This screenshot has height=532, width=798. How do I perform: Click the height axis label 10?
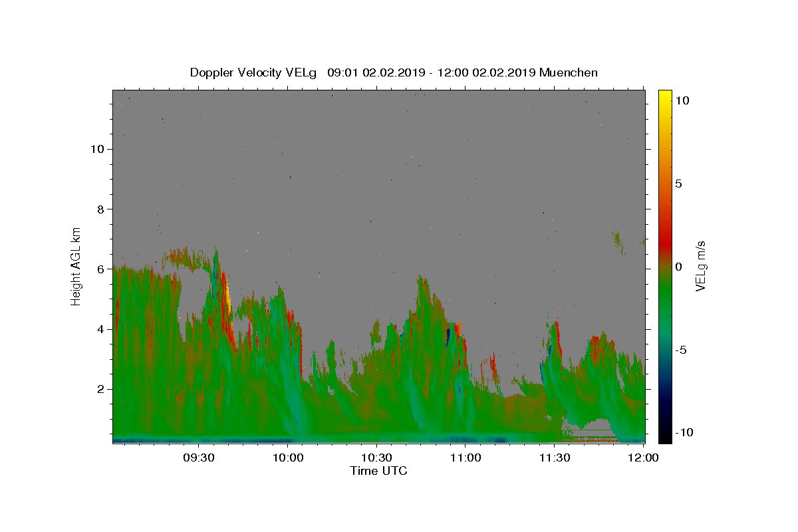[96, 149]
